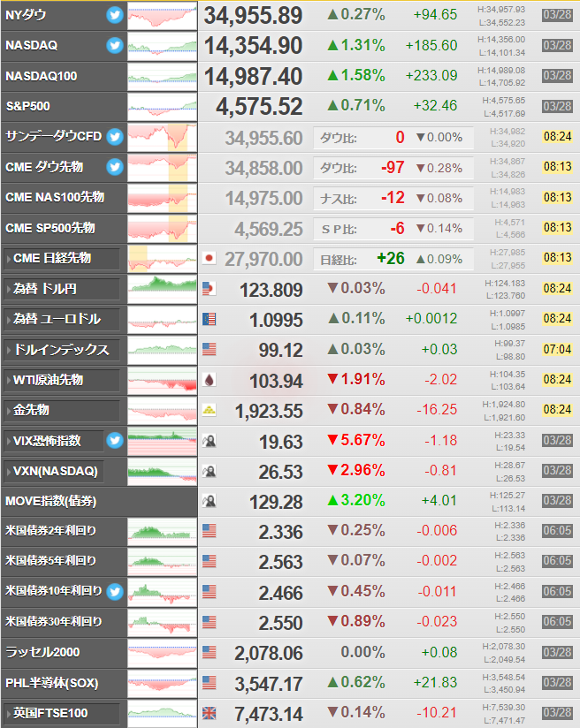Image resolution: width=580 pixels, height=728 pixels.
Task: Click the fear icon in VXN(NASDAQ) row
Action: 210,471
